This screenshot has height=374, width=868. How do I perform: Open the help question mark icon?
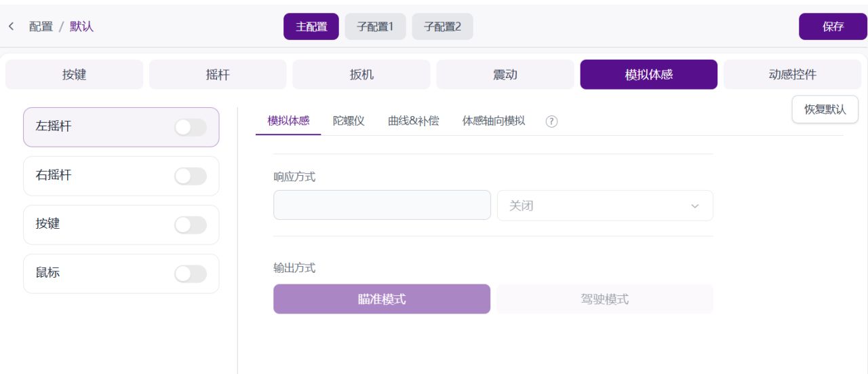coord(551,121)
